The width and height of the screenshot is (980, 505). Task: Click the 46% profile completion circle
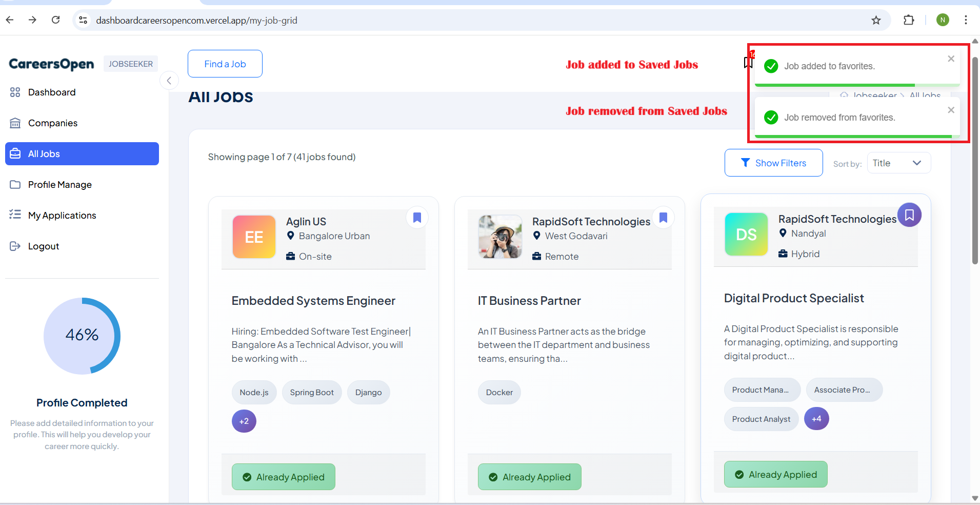pyautogui.click(x=82, y=336)
